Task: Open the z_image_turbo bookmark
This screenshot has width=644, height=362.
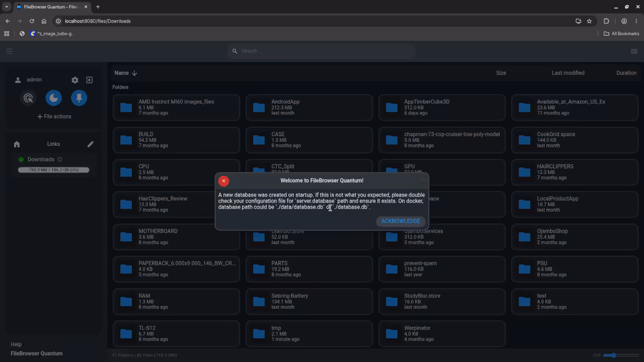Action: (52, 34)
